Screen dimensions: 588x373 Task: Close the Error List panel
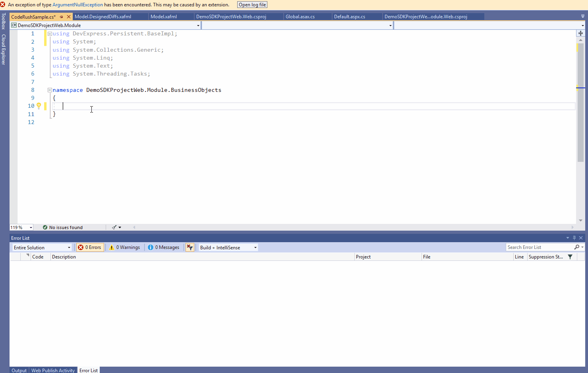pos(581,238)
